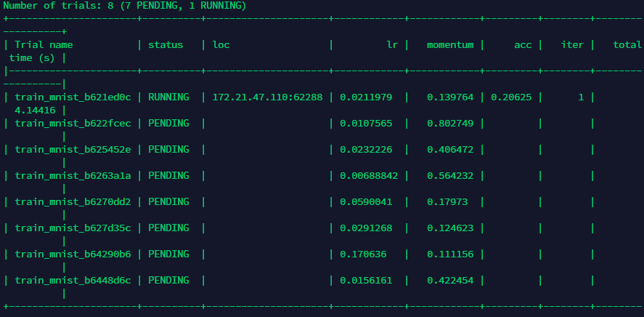Screen dimensions: 644x317
Task: Click the location 172.21.47.110:62288
Action: (x=267, y=97)
